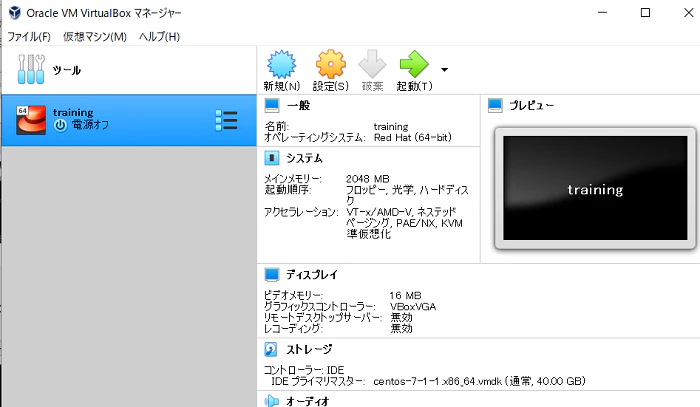This screenshot has height=407, width=700.
Task: Minimize the VirtualBox Manager window
Action: [603, 12]
